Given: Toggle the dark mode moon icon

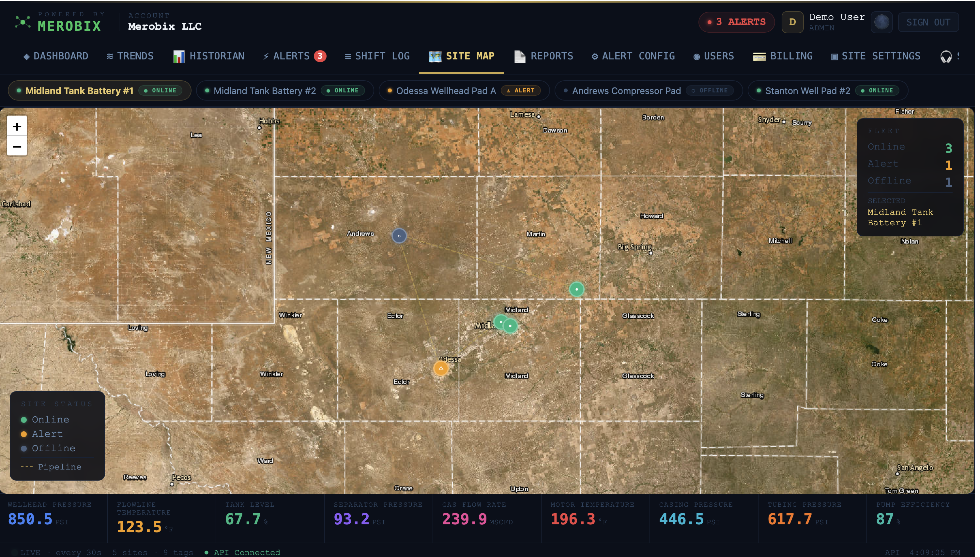Looking at the screenshot, I should click(x=881, y=22).
